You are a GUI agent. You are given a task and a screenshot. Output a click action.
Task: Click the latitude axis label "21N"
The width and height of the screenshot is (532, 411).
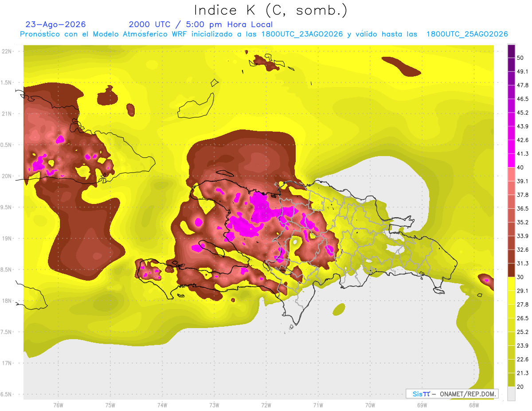click(x=8, y=114)
